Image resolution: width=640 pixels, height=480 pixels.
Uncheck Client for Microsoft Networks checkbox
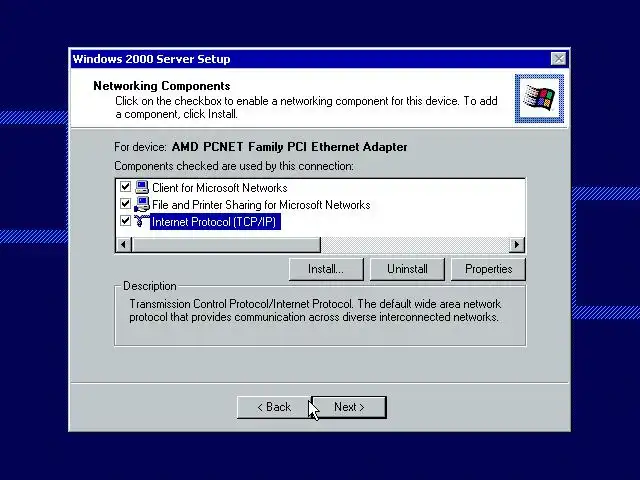[125, 187]
